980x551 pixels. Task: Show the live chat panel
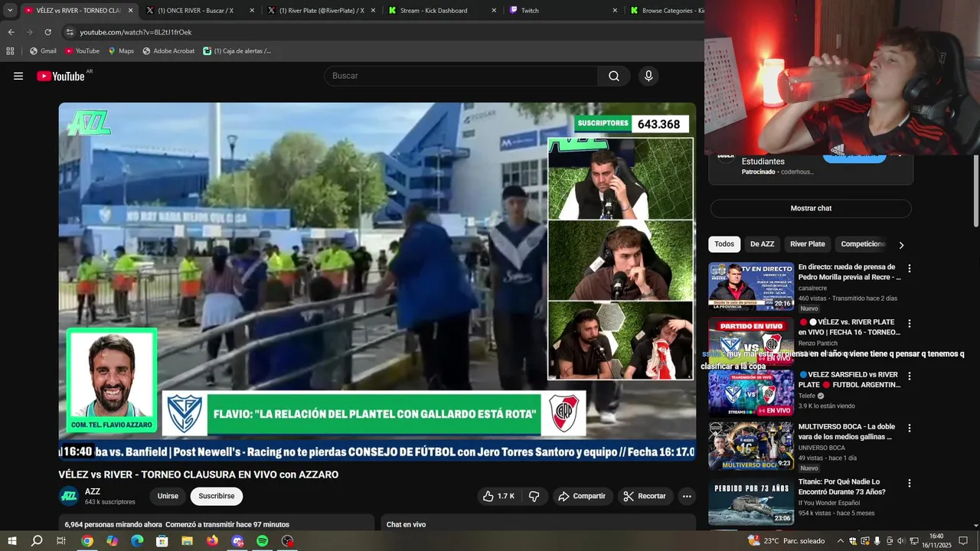click(811, 208)
